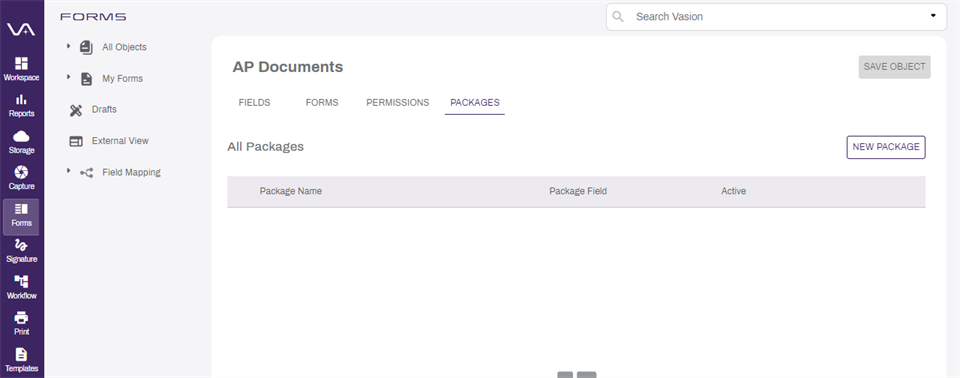This screenshot has width=960, height=378.
Task: Expand the Field Mapping tree node
Action: pos(69,171)
